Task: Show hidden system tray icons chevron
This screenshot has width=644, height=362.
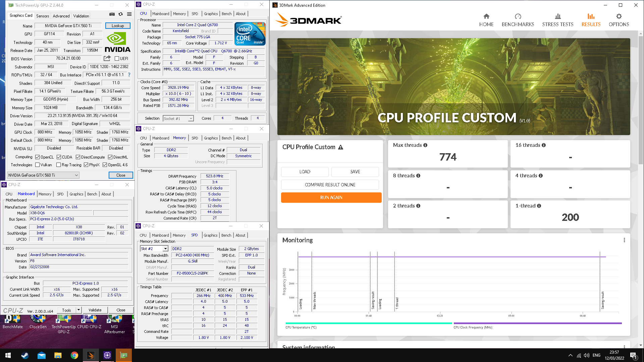Action: pos(570,355)
